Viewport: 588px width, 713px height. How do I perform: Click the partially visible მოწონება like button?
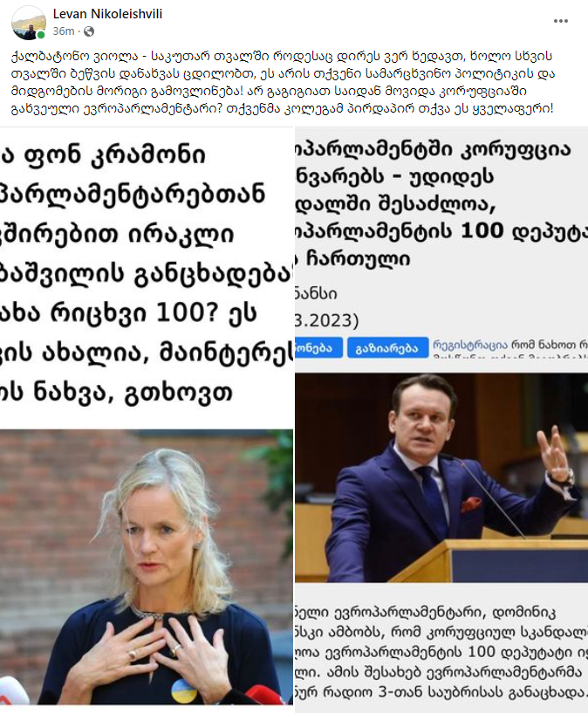tap(318, 348)
